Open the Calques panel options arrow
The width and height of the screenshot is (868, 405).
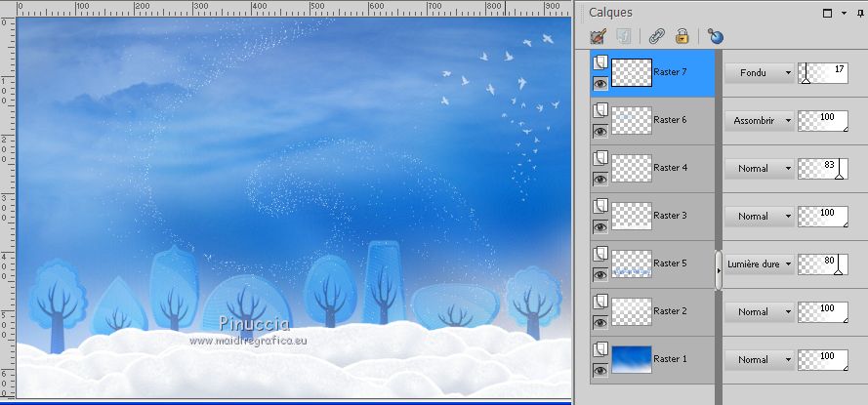tap(844, 14)
